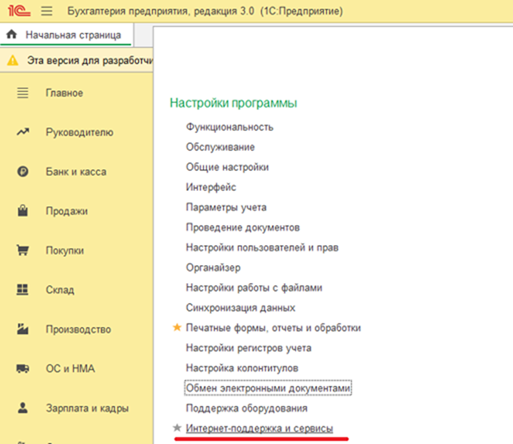Click the Зарплата и кадры person icon
The height and width of the screenshot is (444, 513).
23,408
